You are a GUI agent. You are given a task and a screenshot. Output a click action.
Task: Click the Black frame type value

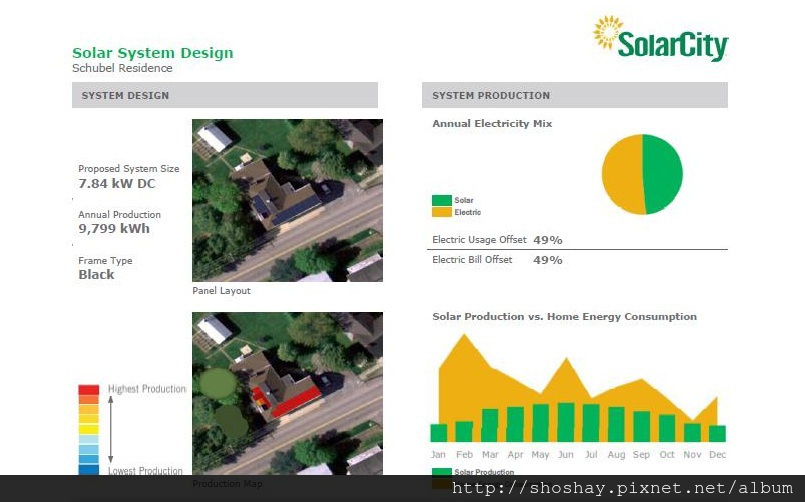96,275
